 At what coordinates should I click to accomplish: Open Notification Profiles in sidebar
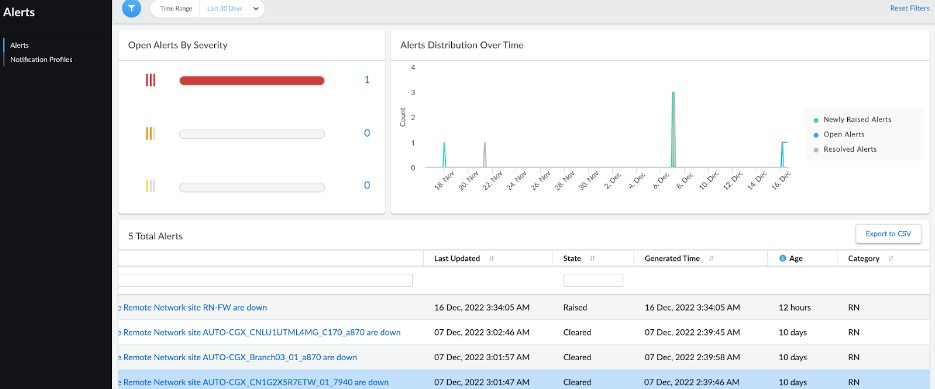[41, 59]
